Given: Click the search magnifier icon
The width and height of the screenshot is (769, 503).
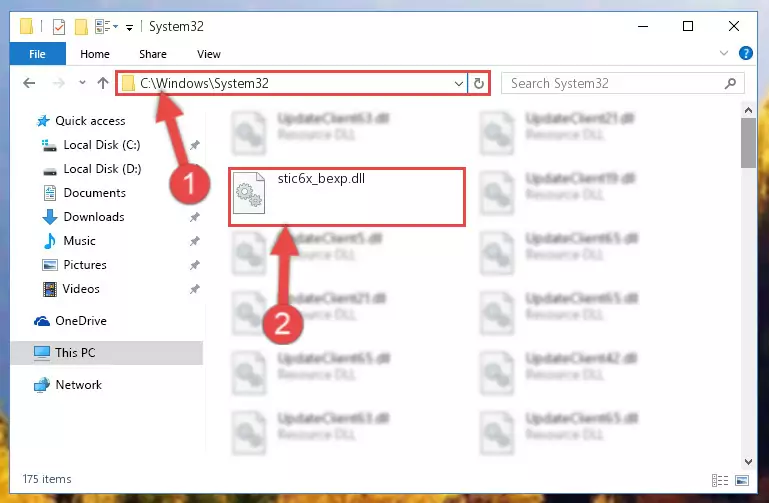Looking at the screenshot, I should point(730,83).
